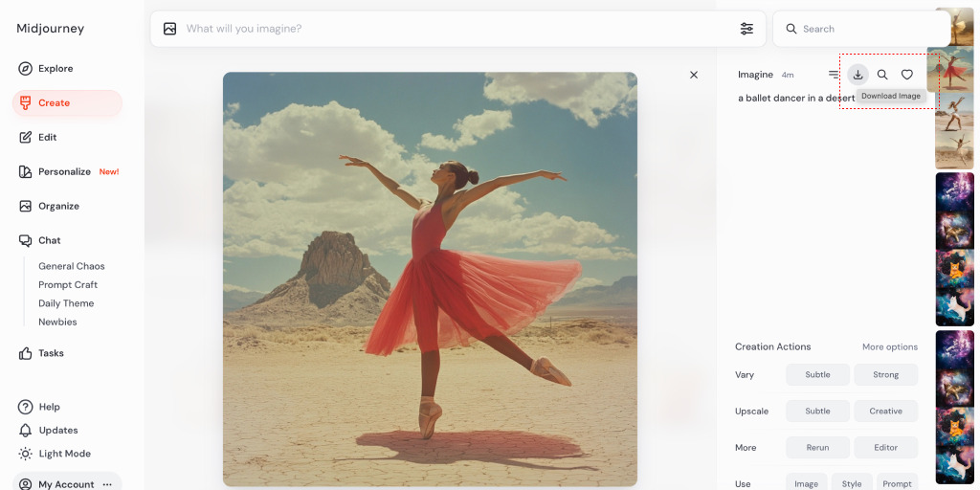Search similar images with magnifier icon
The height and width of the screenshot is (490, 980).
882,75
